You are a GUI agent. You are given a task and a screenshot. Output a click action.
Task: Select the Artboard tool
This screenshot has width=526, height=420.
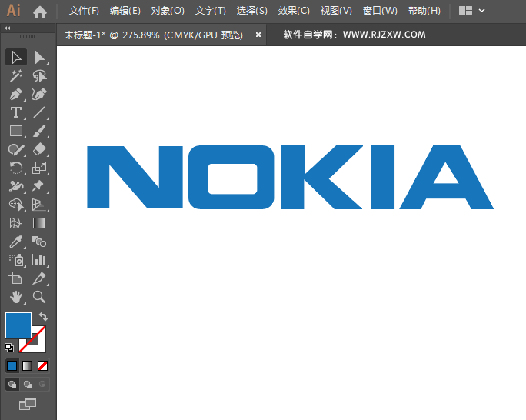point(16,278)
